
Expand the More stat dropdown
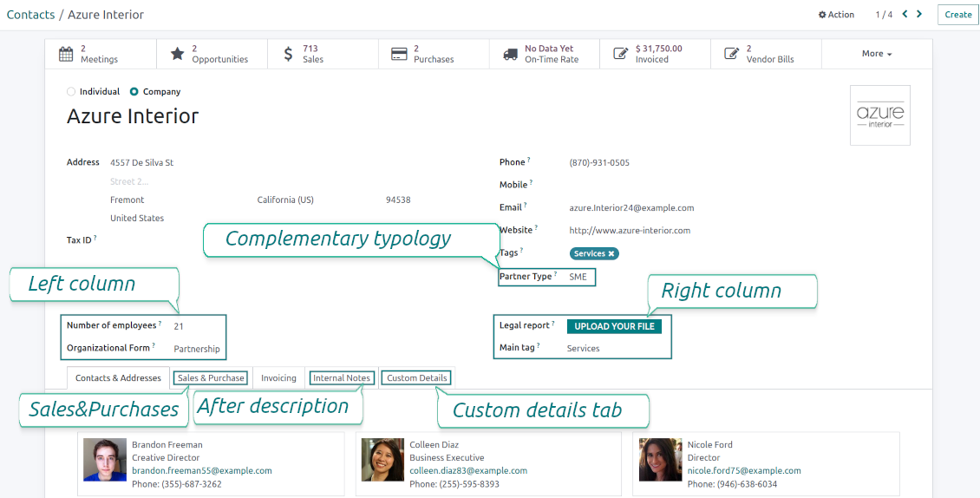[x=877, y=54]
